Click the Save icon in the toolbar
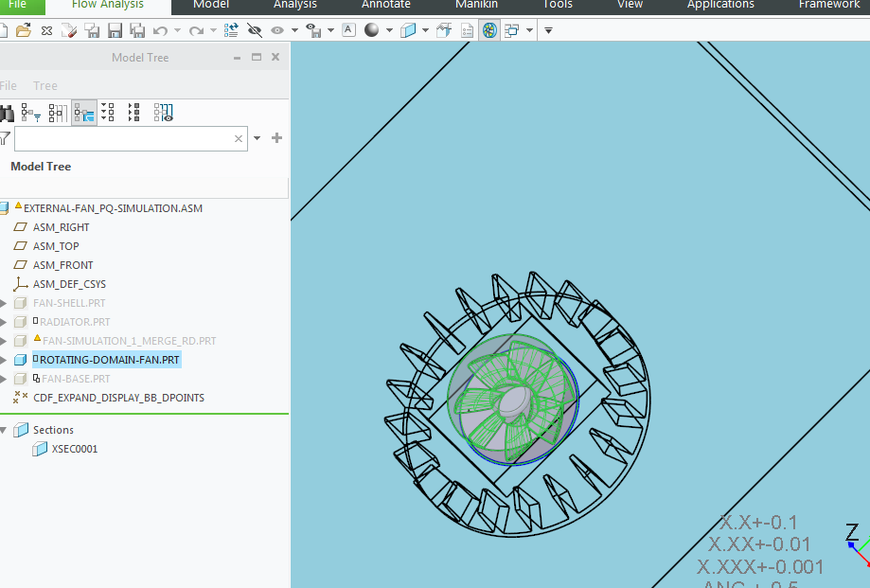Viewport: 870px width, 588px height. click(x=114, y=29)
